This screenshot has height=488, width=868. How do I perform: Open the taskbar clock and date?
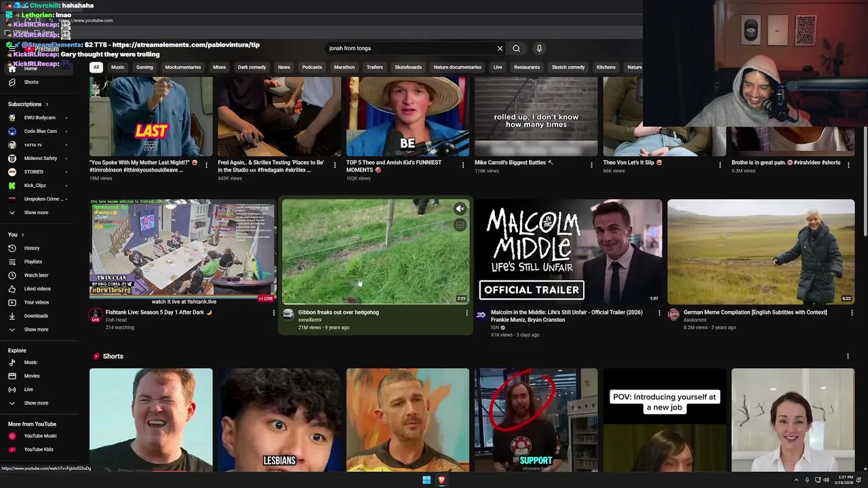coord(844,480)
